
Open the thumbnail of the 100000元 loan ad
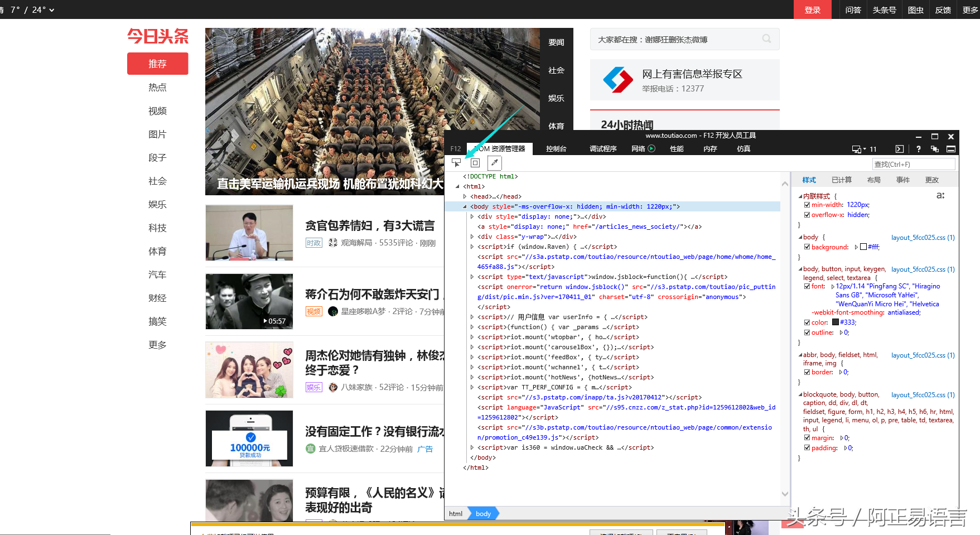coord(249,438)
